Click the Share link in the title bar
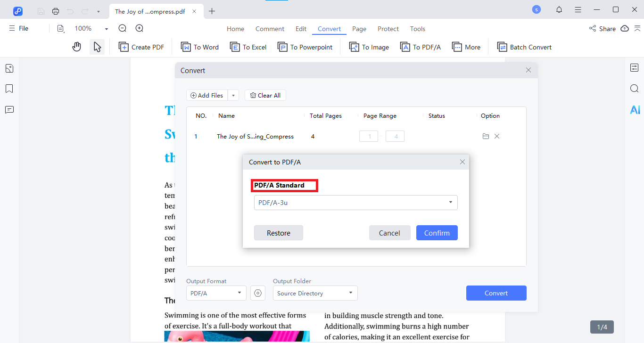 point(603,28)
